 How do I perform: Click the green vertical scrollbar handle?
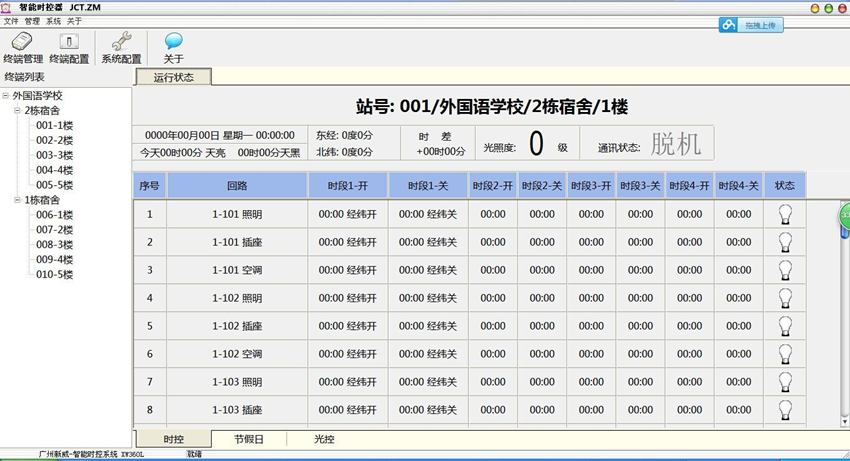[x=843, y=214]
